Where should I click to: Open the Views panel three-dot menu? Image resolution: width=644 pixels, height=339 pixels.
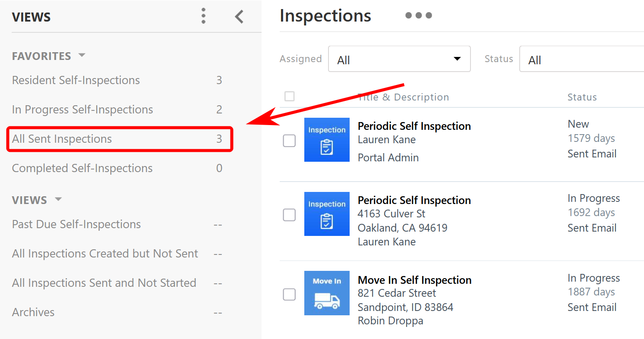pos(204,16)
